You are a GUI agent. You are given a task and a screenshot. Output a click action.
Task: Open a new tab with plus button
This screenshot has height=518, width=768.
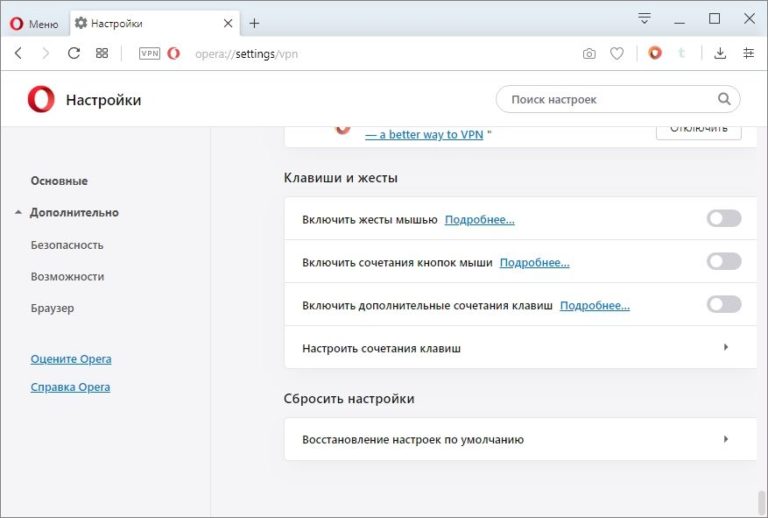pos(254,23)
